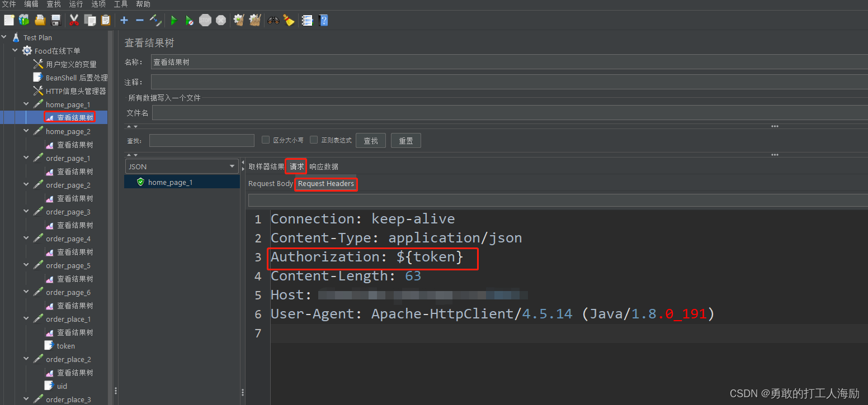Click the Open file folder icon
The width and height of the screenshot is (868, 405).
click(40, 20)
